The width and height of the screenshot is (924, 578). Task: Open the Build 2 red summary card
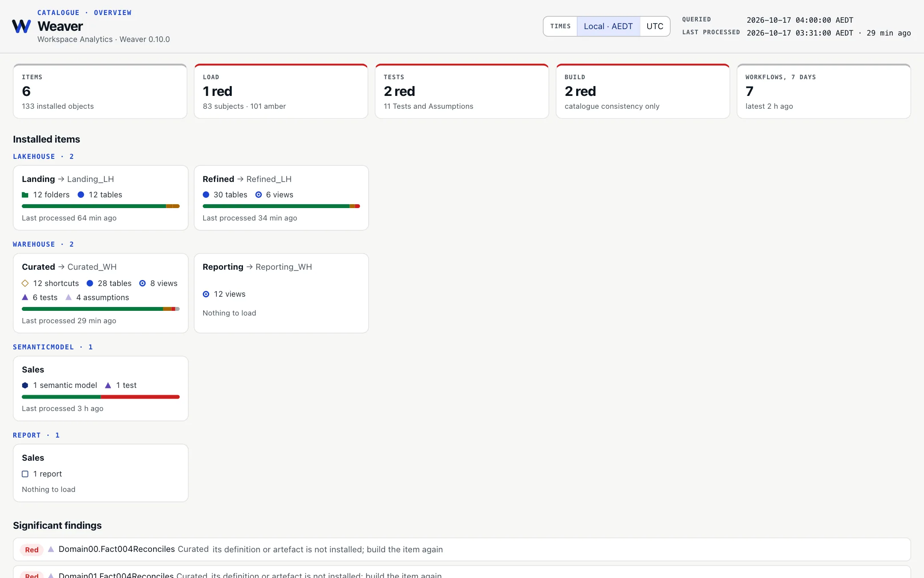(643, 91)
